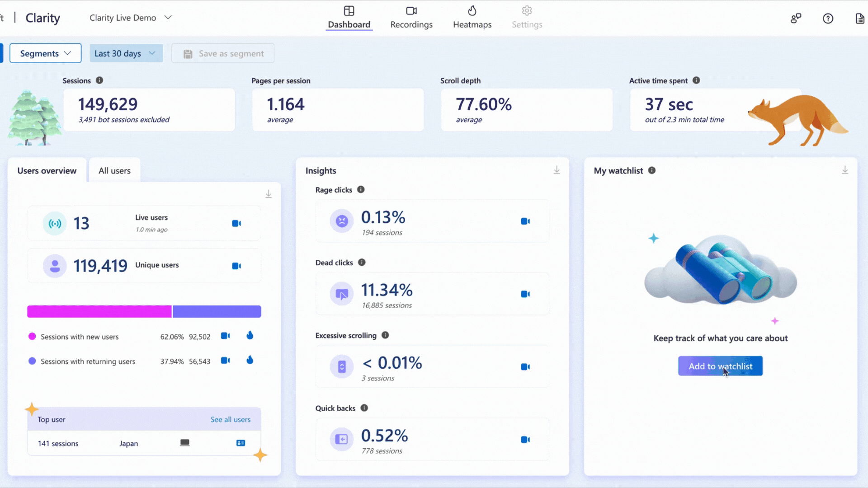Click the 1.164 Pages per session card
Image resolution: width=868 pixels, height=488 pixels.
coord(338,110)
